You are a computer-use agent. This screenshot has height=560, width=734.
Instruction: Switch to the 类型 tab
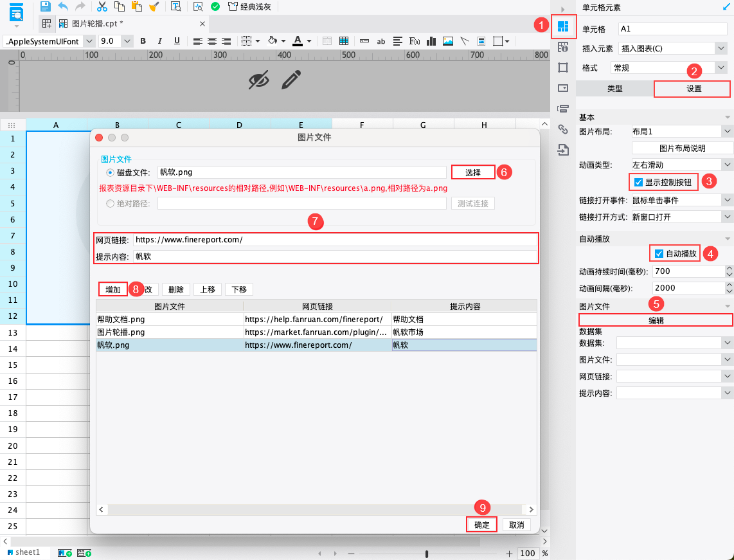coord(614,89)
